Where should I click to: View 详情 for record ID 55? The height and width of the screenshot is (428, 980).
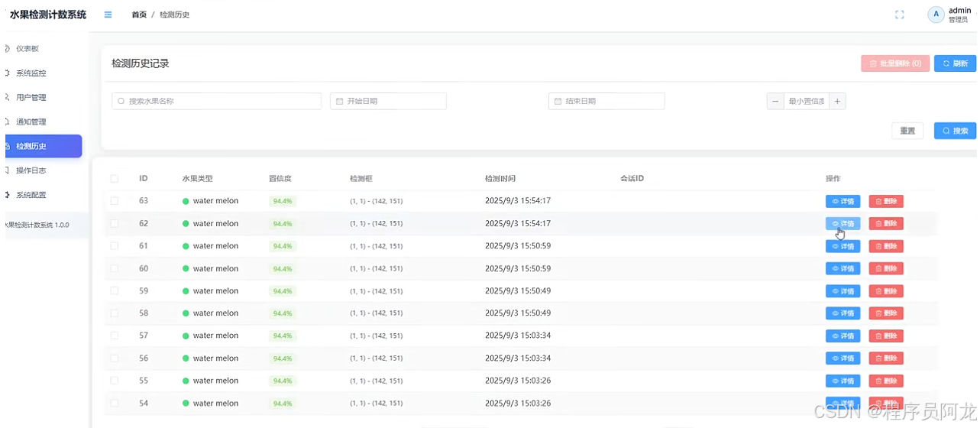[843, 381]
